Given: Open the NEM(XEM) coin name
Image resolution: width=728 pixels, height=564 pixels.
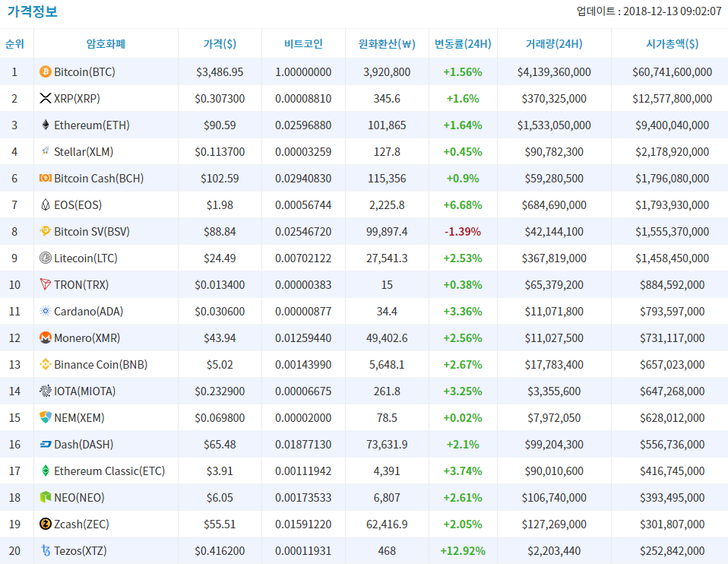Looking at the screenshot, I should (x=79, y=417).
